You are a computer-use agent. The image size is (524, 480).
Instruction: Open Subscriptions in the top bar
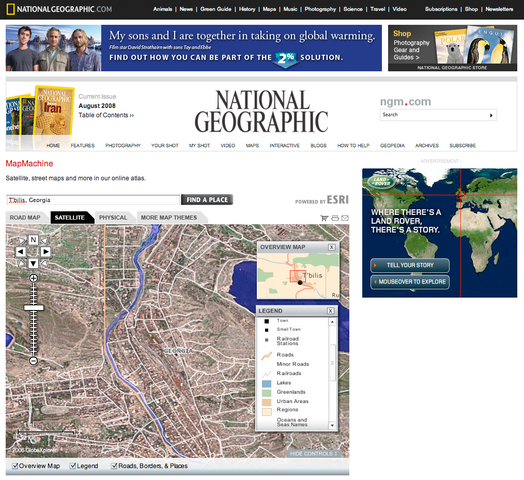(x=441, y=9)
